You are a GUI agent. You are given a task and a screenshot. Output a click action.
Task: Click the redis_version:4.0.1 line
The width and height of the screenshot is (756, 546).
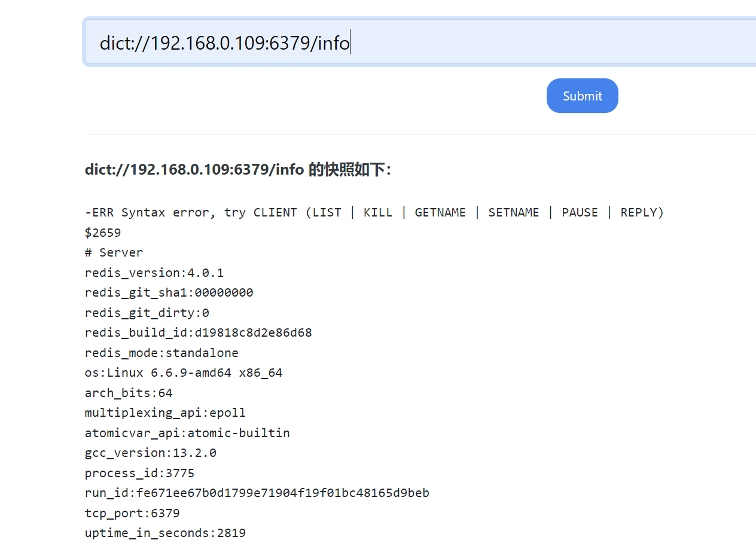click(x=154, y=273)
